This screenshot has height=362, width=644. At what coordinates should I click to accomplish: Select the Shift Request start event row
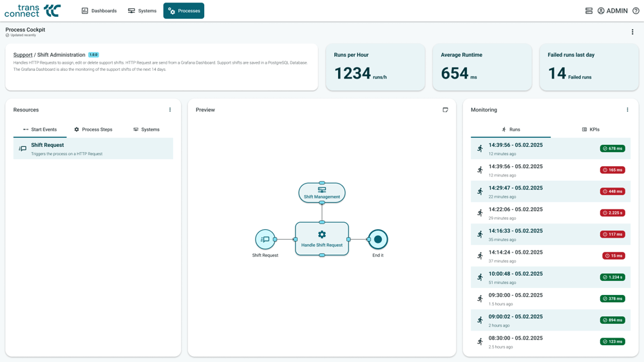pos(93,148)
